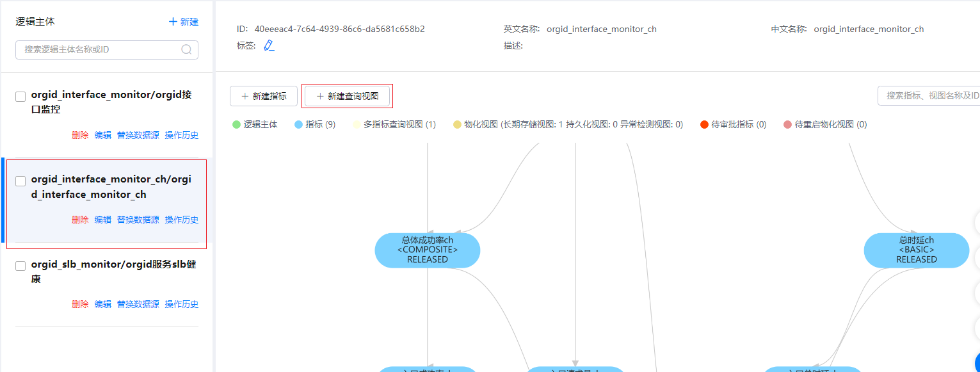Click 新建 link to add logical subject

pos(184,22)
